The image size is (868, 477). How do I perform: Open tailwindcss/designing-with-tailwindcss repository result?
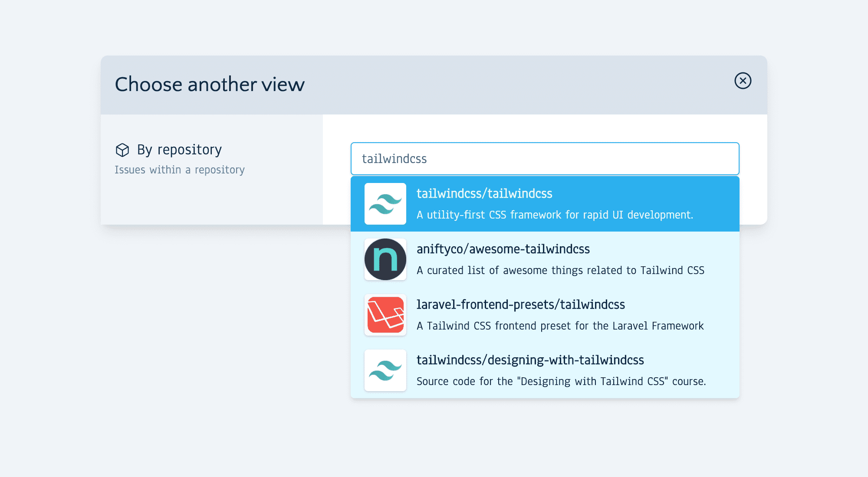pos(530,360)
